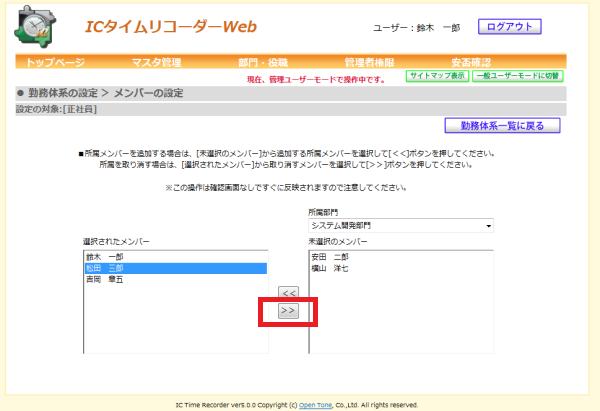The height and width of the screenshot is (411, 600).
Task: Click the IC Time Recorder clock logo
Action: click(35, 27)
